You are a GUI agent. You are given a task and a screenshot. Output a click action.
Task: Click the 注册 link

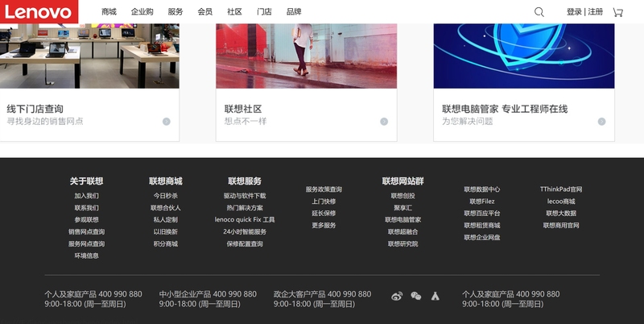pos(595,12)
